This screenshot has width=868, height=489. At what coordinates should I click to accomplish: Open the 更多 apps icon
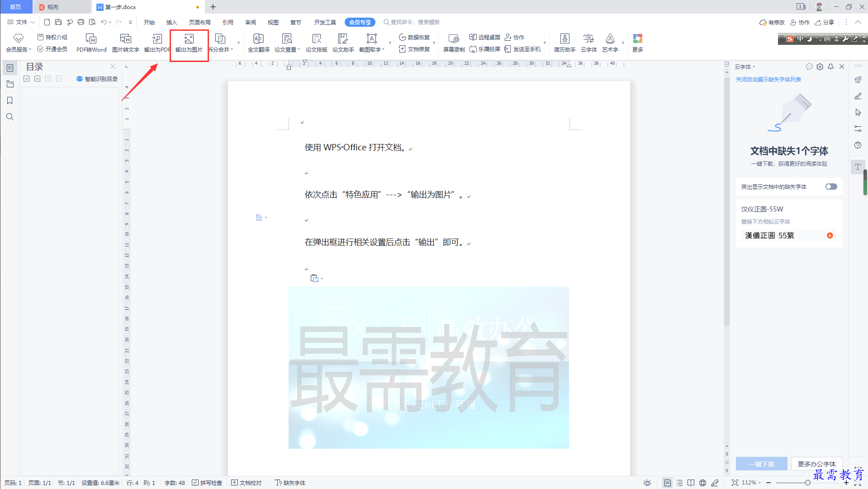point(638,43)
